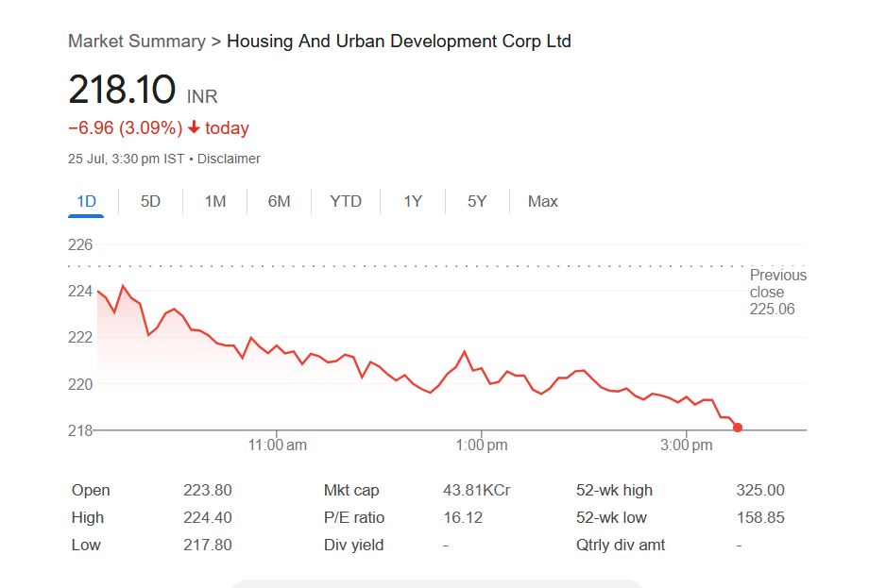869x588 pixels.
Task: Select the 1D time range tab
Action: (x=86, y=201)
